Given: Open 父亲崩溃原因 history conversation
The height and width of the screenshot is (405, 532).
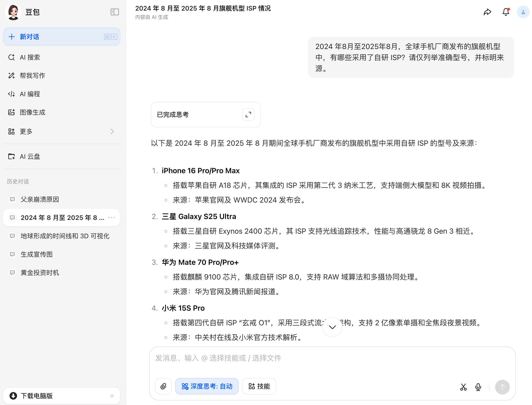Looking at the screenshot, I should (x=40, y=199).
